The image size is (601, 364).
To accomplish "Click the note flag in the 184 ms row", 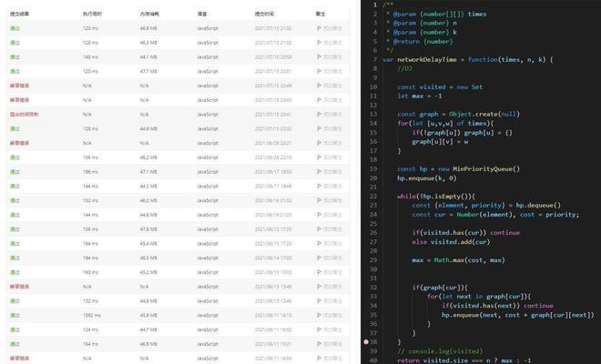I will 319,258.
